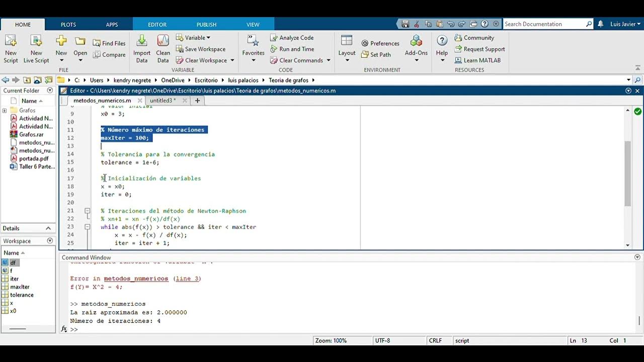Viewport: 644px width, 362px height.
Task: Open the Find Files tool
Action: 109,43
